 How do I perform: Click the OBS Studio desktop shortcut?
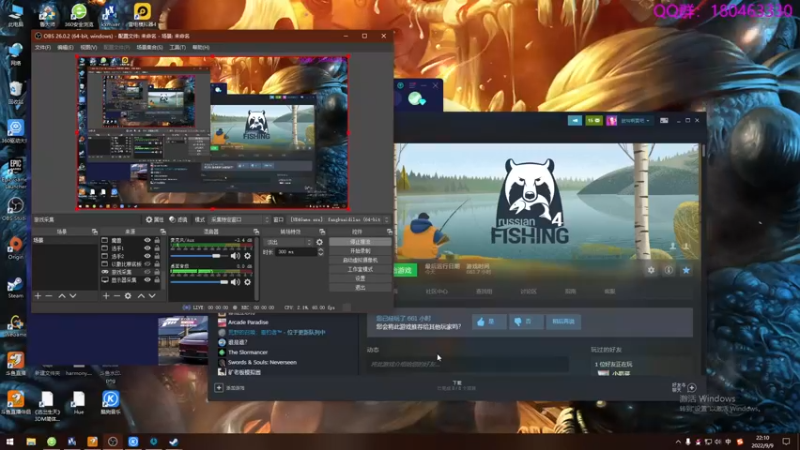(x=15, y=210)
